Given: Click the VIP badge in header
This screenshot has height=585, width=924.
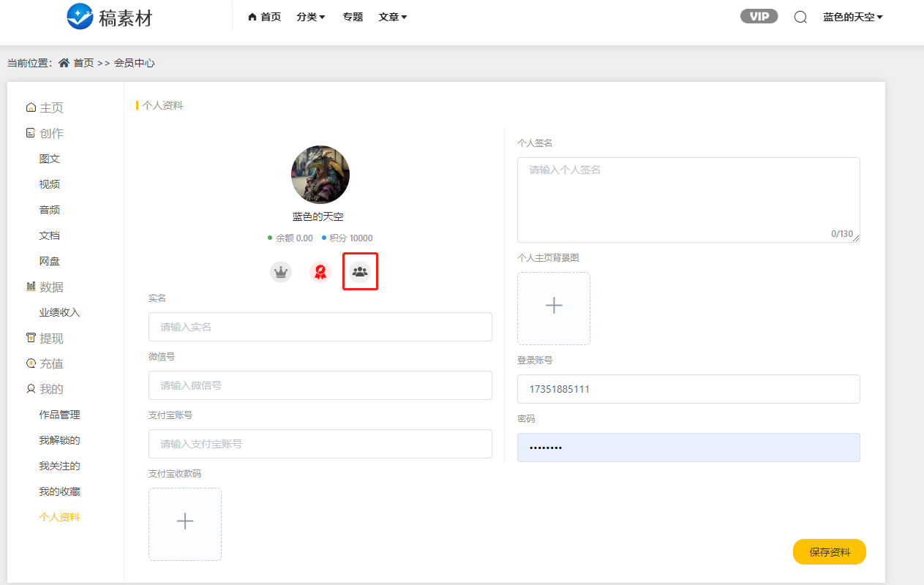Looking at the screenshot, I should (759, 16).
